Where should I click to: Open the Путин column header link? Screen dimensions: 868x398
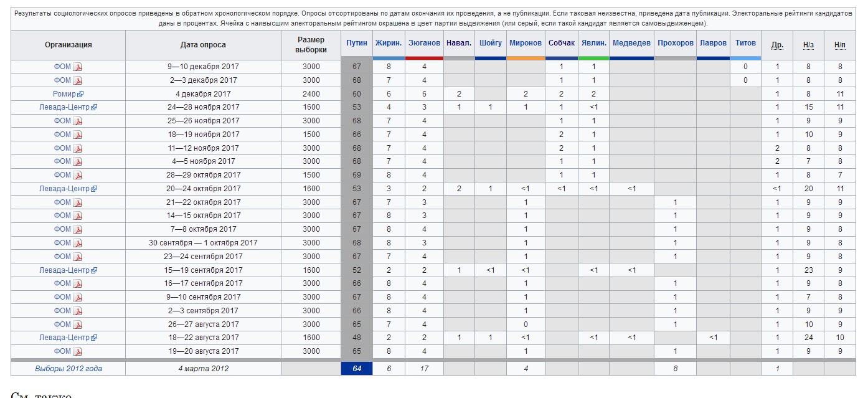pyautogui.click(x=357, y=43)
